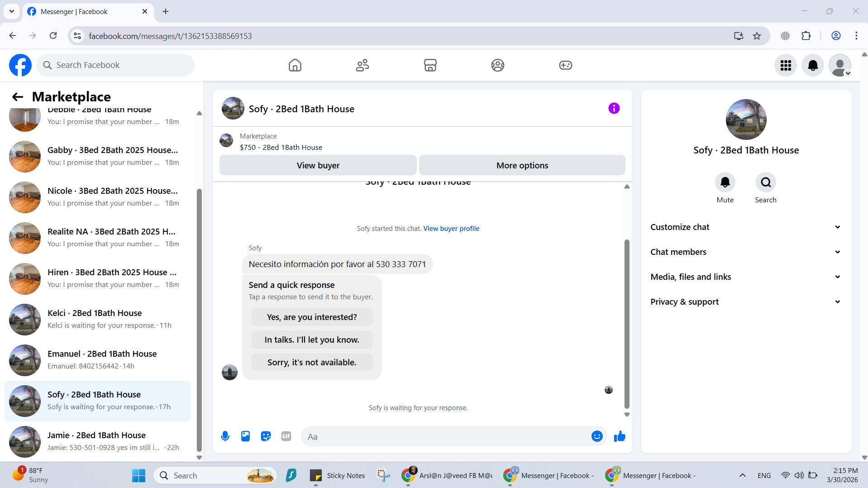The image size is (868, 488).
Task: Open Gabby 3Bed 2Bath chat
Action: (97, 156)
